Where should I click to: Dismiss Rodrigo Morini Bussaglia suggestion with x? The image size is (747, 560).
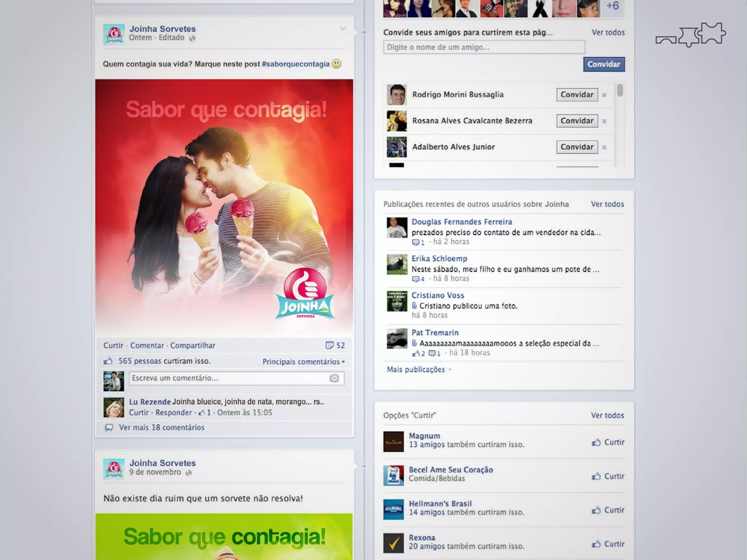click(x=604, y=95)
